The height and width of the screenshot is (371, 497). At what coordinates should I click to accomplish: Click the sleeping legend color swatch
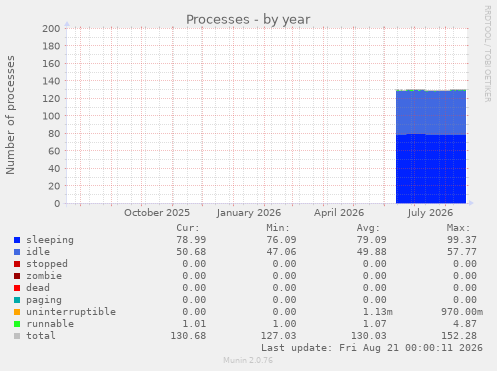pyautogui.click(x=17, y=240)
